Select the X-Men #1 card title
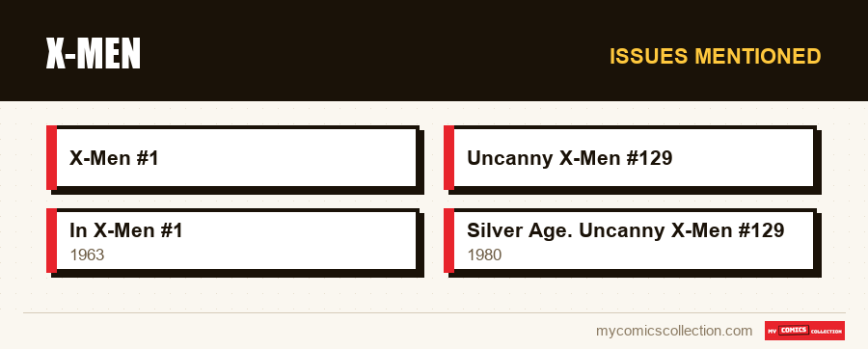Screen dimensions: 868x349 [x=114, y=158]
